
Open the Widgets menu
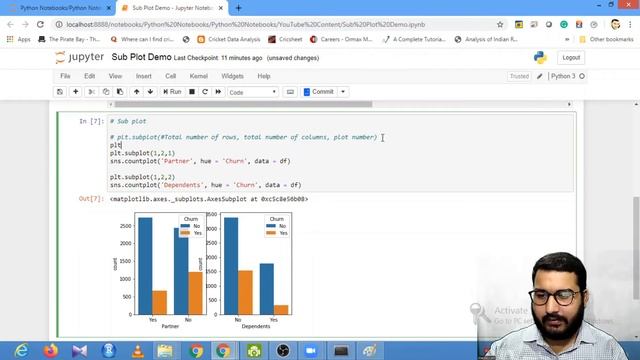(x=232, y=76)
